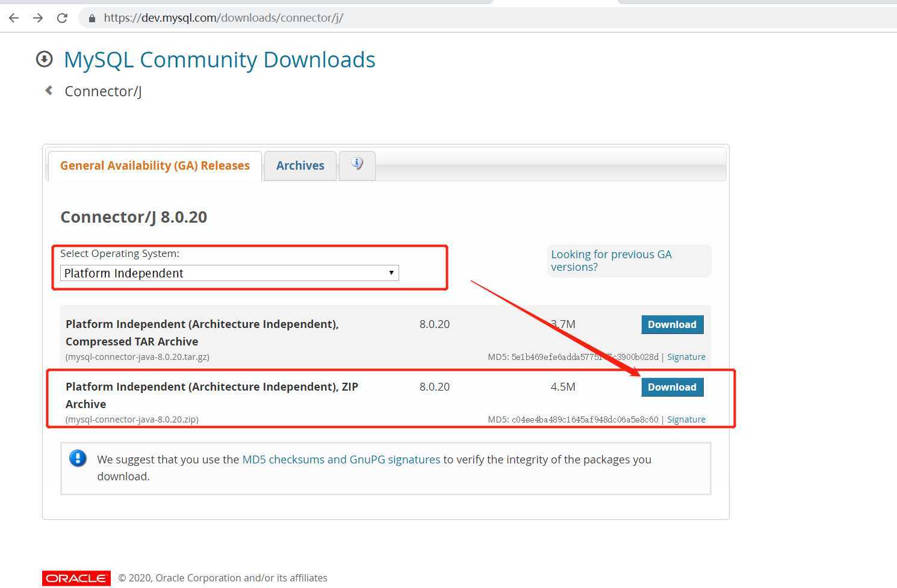Go back to the previous browser page

14,18
